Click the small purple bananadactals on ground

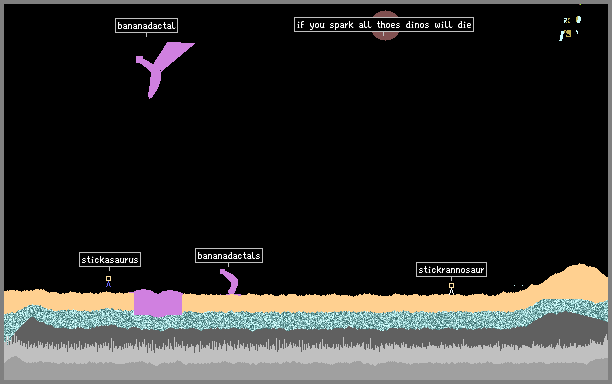pos(230,282)
